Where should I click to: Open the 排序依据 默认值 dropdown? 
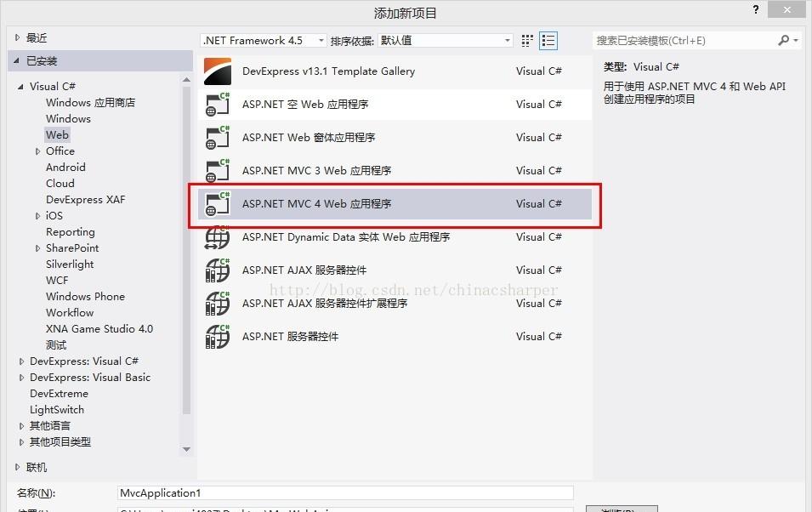click(446, 41)
